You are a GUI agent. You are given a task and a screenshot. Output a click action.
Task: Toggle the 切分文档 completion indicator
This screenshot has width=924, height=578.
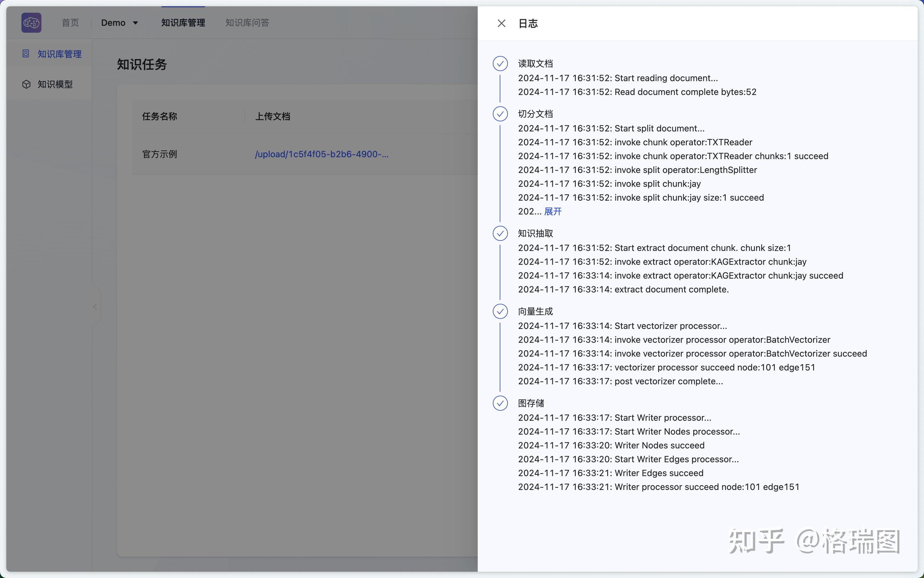[x=500, y=114]
